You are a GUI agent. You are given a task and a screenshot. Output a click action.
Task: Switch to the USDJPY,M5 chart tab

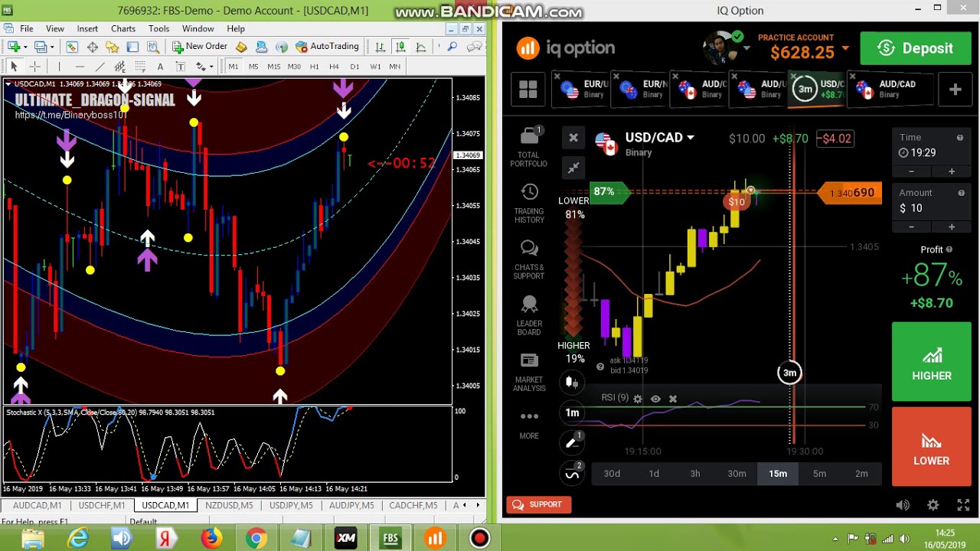(291, 505)
